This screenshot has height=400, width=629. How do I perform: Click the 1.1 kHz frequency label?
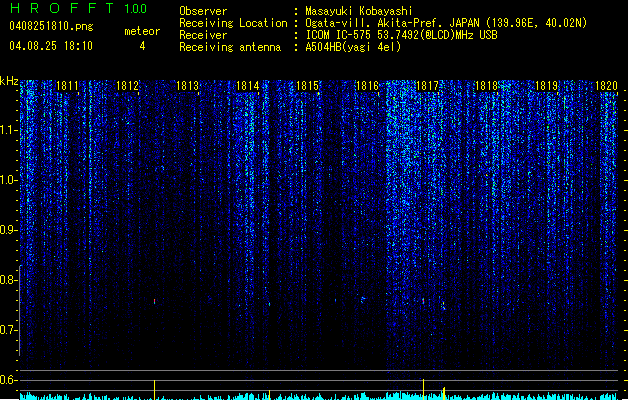(x=9, y=130)
